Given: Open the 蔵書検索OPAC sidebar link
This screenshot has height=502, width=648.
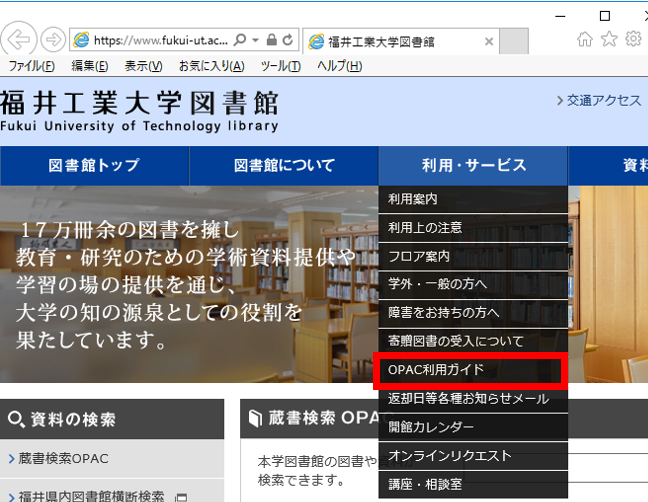Looking at the screenshot, I should point(63,459).
